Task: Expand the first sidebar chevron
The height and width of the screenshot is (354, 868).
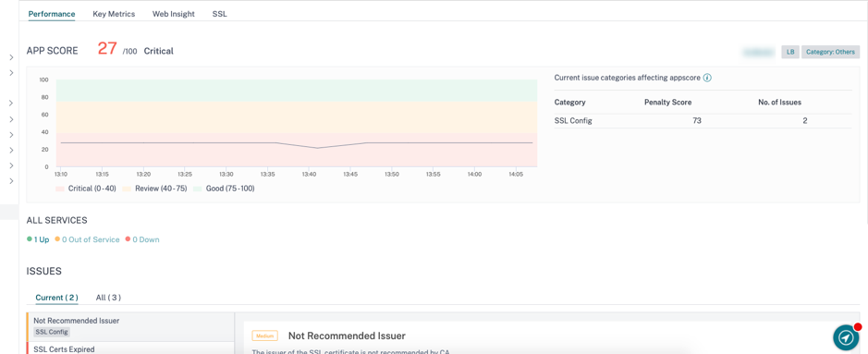Action: (11, 57)
